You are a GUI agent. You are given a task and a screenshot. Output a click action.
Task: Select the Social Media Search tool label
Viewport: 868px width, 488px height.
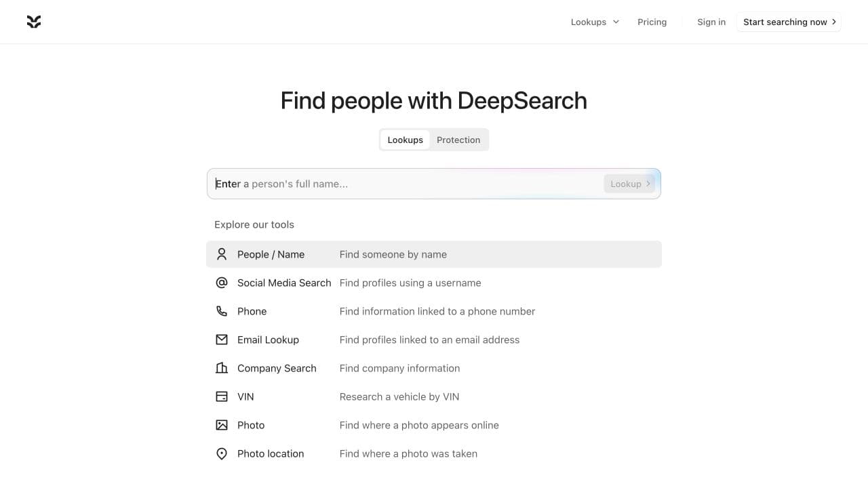(284, 283)
